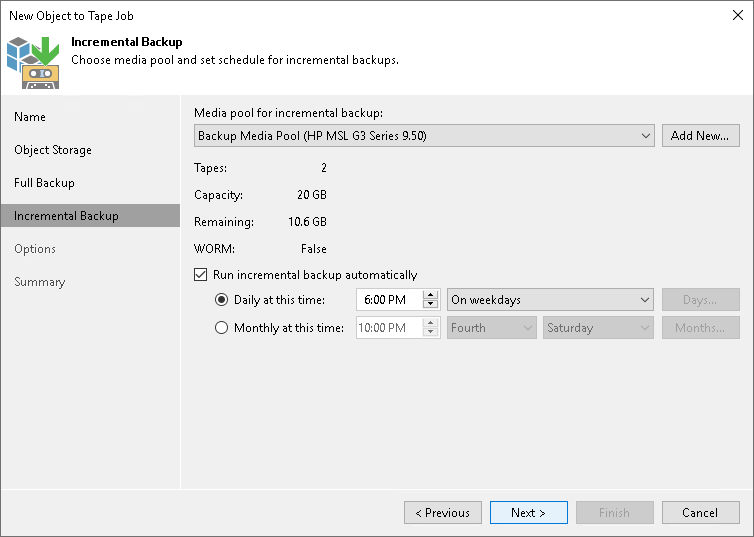Click the Media pool for incremental backup label
Image resolution: width=754 pixels, height=537 pixels.
click(289, 113)
